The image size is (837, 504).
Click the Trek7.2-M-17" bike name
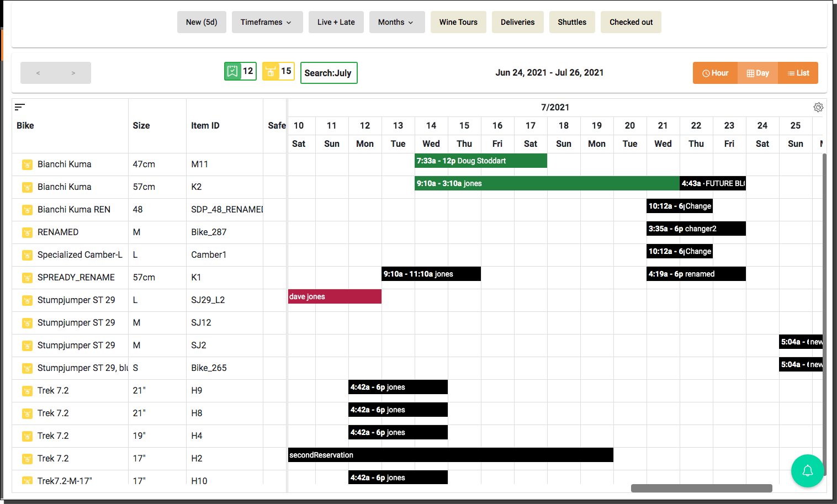pyautogui.click(x=65, y=481)
